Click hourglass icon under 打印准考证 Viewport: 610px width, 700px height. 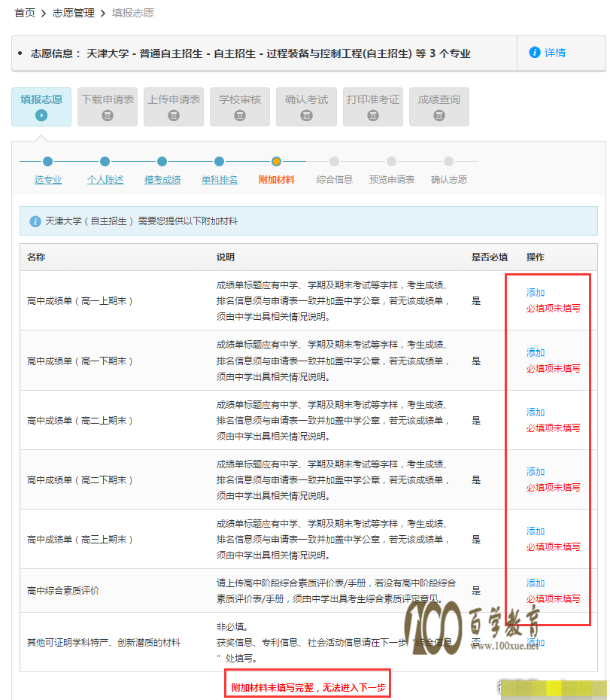372,116
